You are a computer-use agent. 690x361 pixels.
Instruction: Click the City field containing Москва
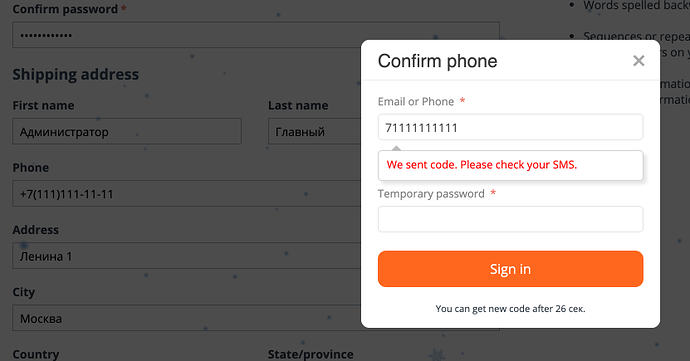point(187,318)
